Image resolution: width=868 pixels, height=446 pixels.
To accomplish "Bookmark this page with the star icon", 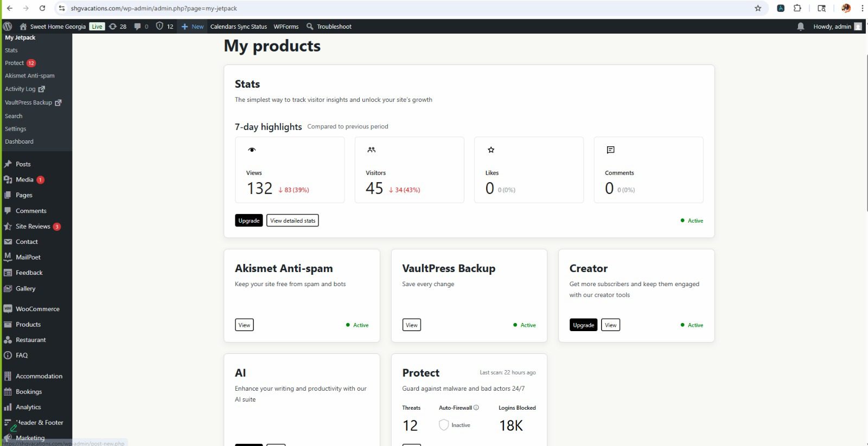I will click(x=758, y=8).
